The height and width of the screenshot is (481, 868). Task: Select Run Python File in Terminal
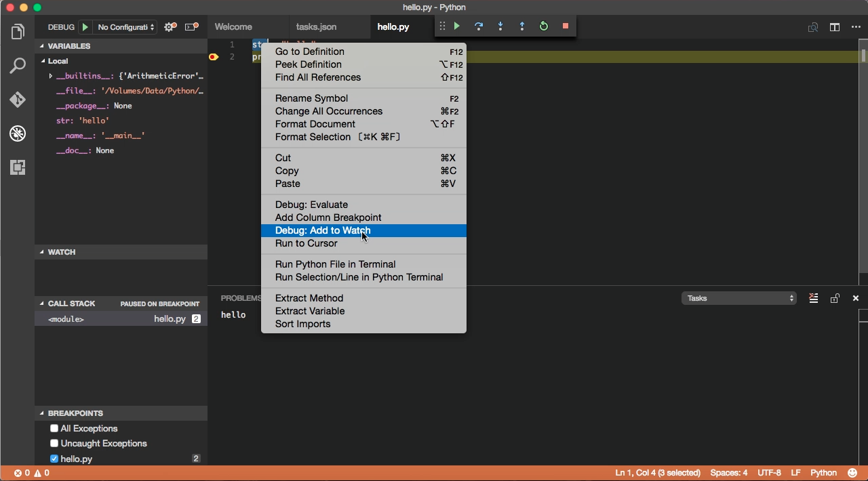coord(363,264)
